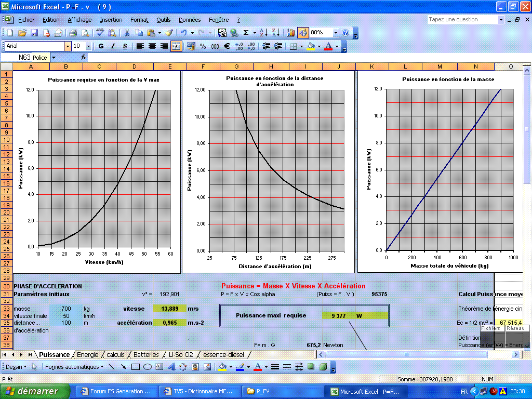Image resolution: width=532 pixels, height=399 pixels.
Task: Click the Paste clipboard icon
Action: click(151, 33)
